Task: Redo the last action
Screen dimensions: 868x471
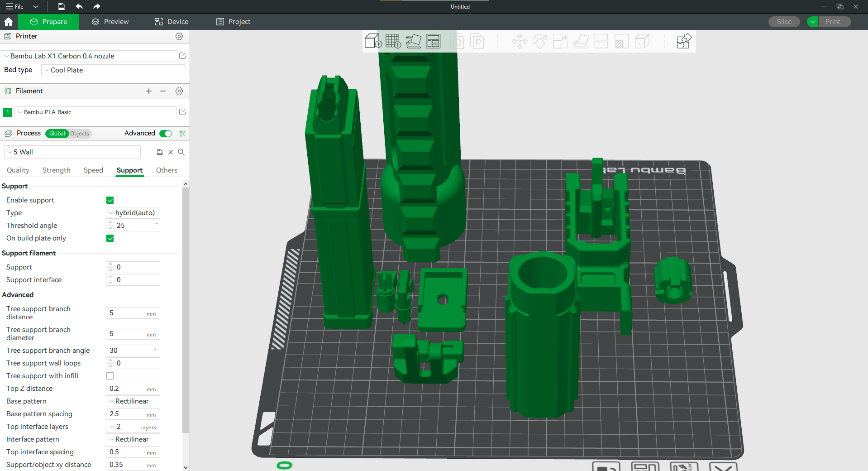Action: pos(96,6)
